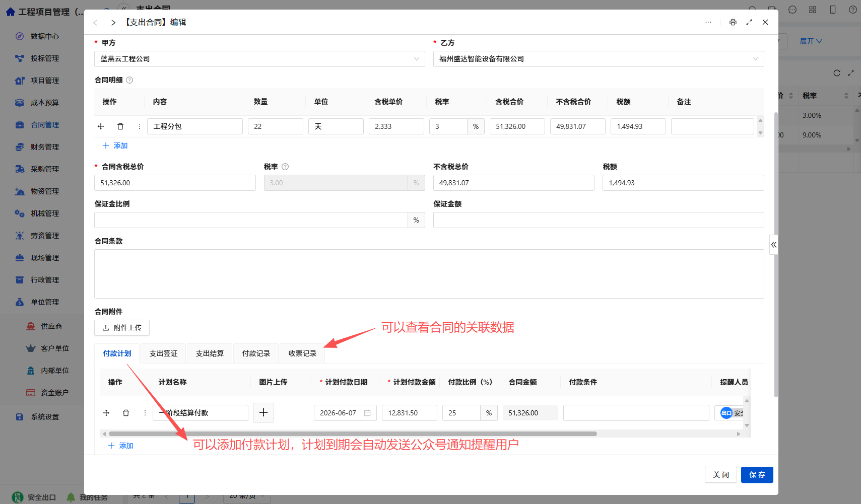The image size is (861, 504).
Task: Add a contract detail row via 添加
Action: tap(115, 146)
